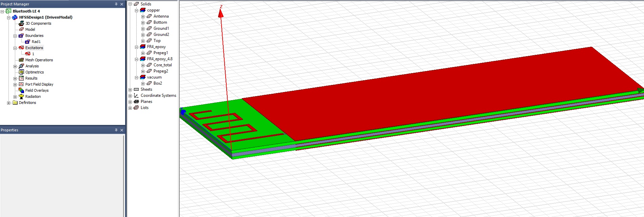Select the Bottom copper object

[160, 22]
